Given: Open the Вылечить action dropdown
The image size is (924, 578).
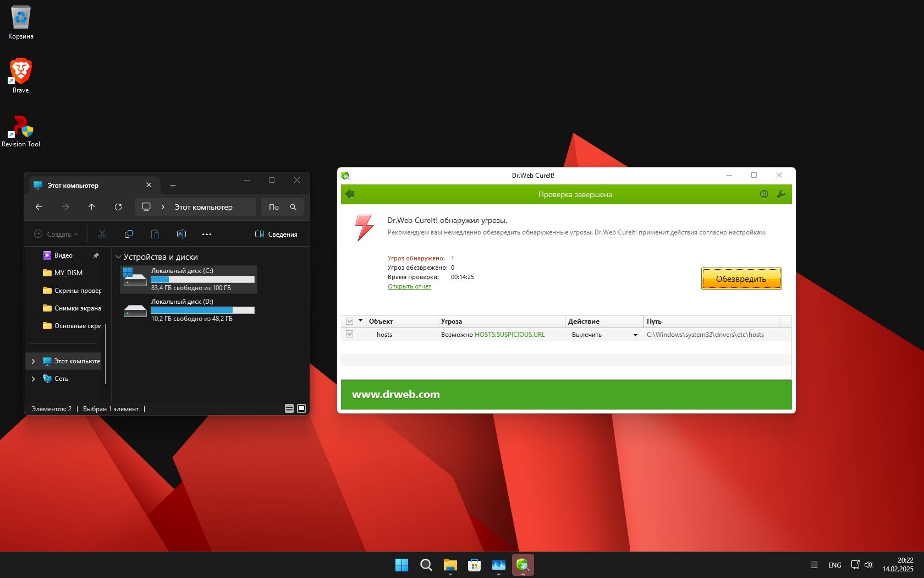Looking at the screenshot, I should click(635, 335).
